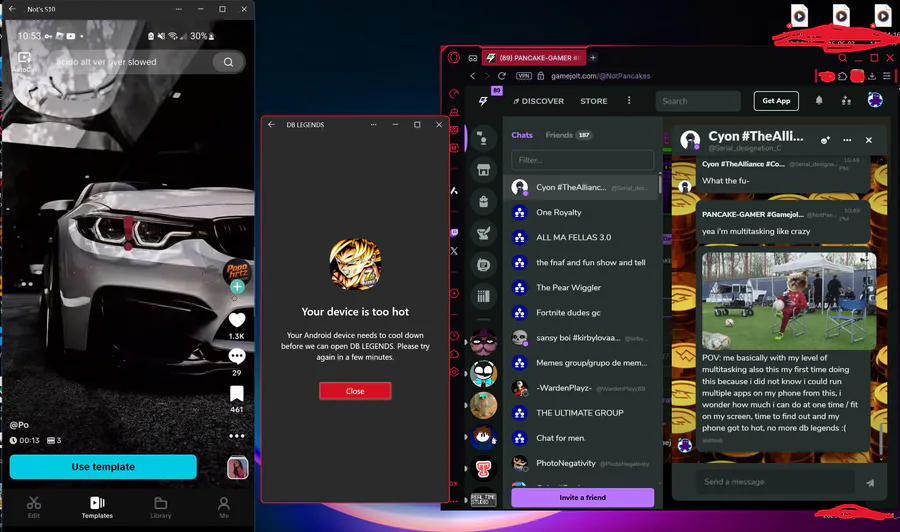Open DISCOVER in Game Jolt nav
Screen dimensions: 900x532
click(538, 101)
